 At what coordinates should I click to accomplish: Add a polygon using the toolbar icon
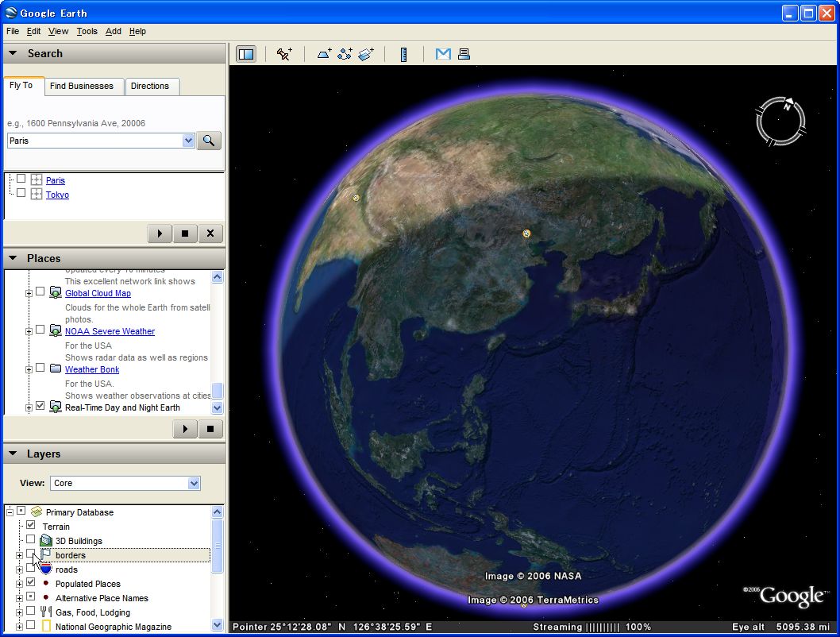coord(324,54)
